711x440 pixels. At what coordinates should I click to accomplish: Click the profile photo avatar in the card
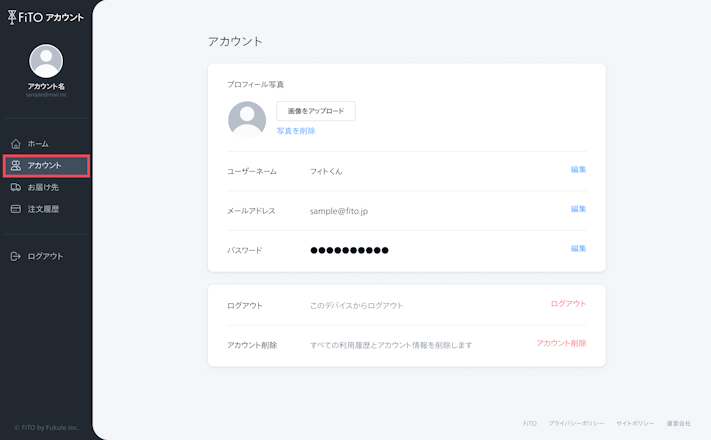pos(247,120)
